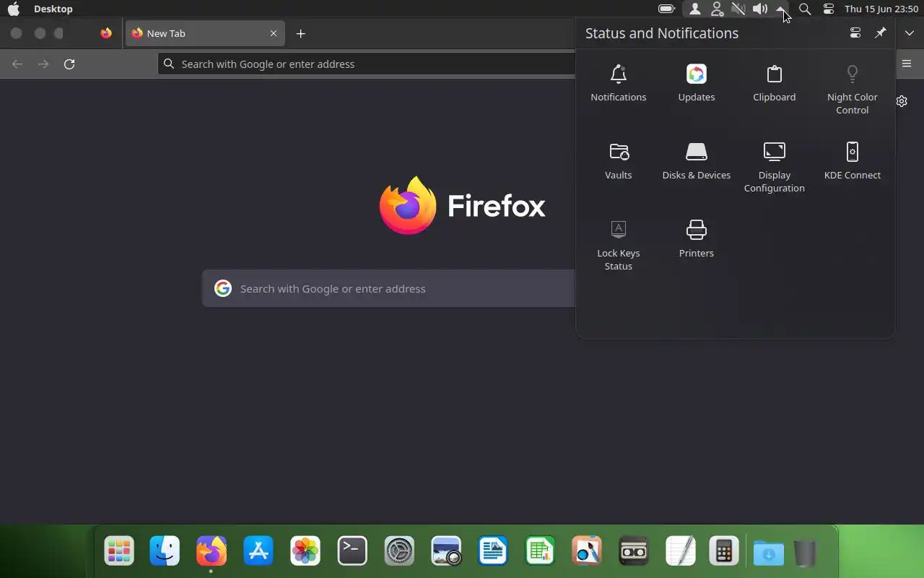Click the user-switch tray icon
The width and height of the screenshot is (924, 578).
(717, 9)
